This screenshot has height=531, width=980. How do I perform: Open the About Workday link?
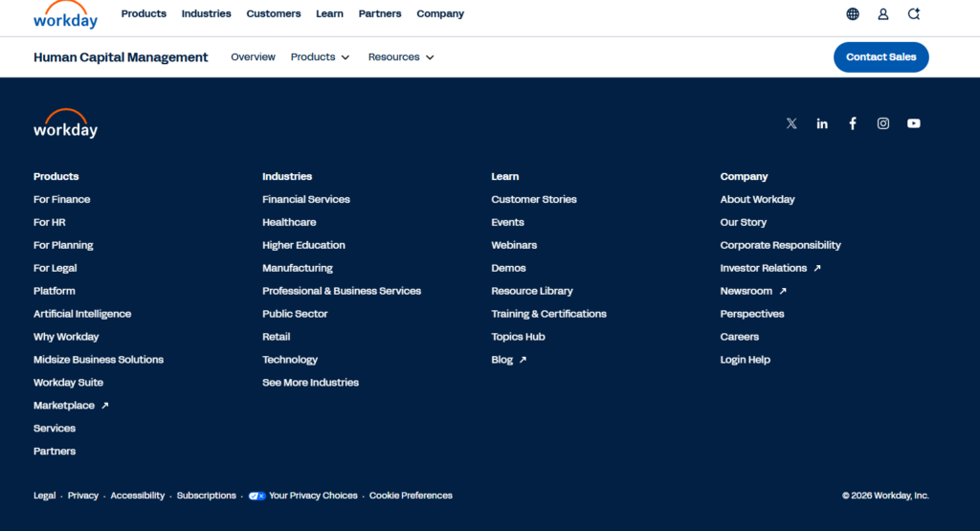click(758, 199)
